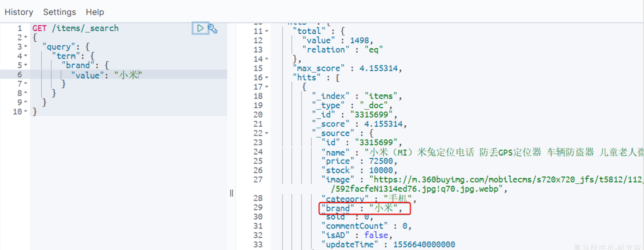Run the request with the play icon

[x=200, y=28]
